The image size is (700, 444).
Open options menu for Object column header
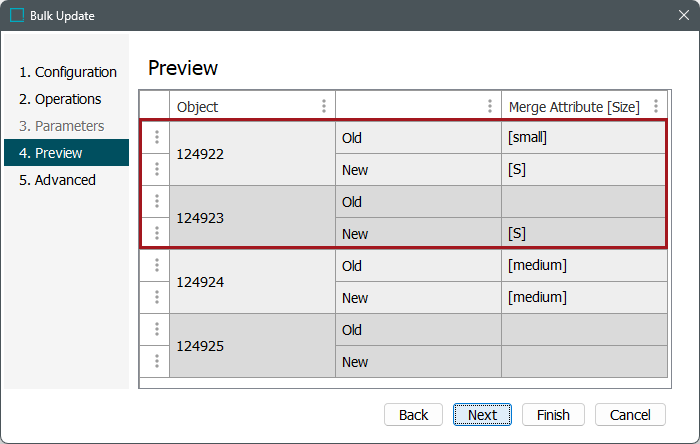tap(323, 106)
